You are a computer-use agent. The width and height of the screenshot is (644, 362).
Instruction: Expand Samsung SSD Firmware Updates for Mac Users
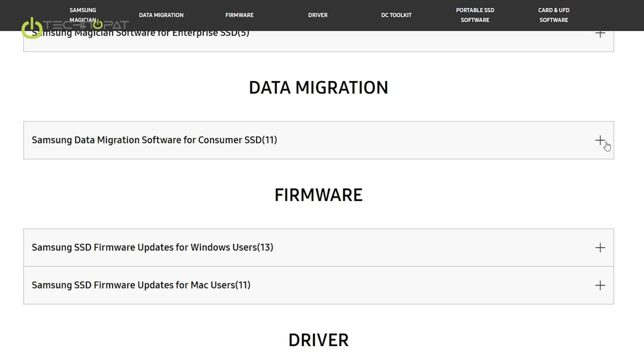[x=601, y=285]
